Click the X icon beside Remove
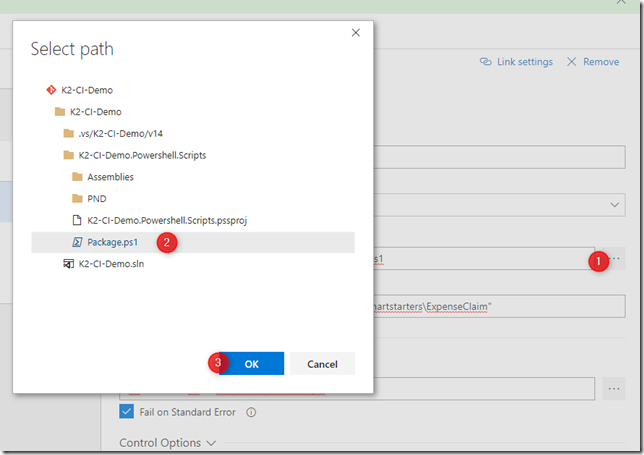 (x=571, y=62)
